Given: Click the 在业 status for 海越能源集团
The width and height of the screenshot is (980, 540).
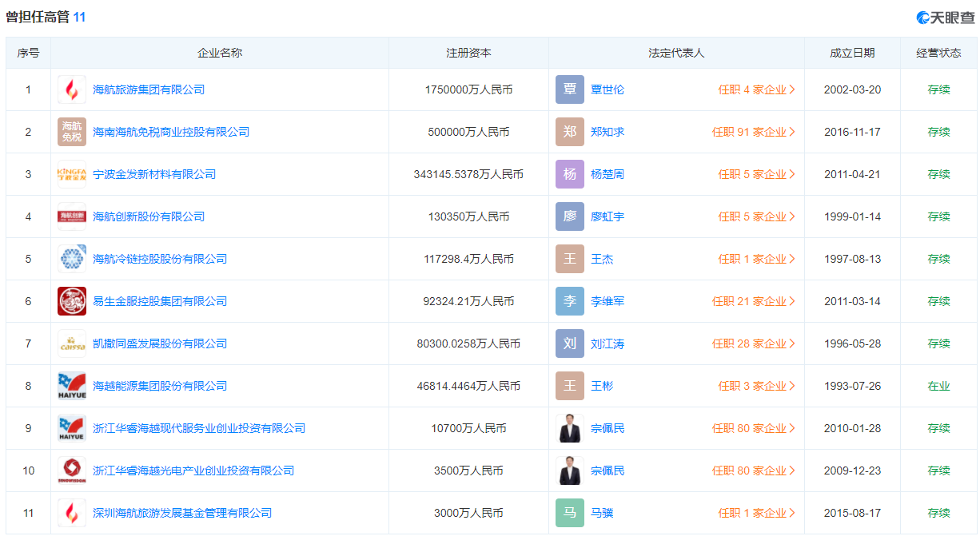Looking at the screenshot, I should 938,386.
